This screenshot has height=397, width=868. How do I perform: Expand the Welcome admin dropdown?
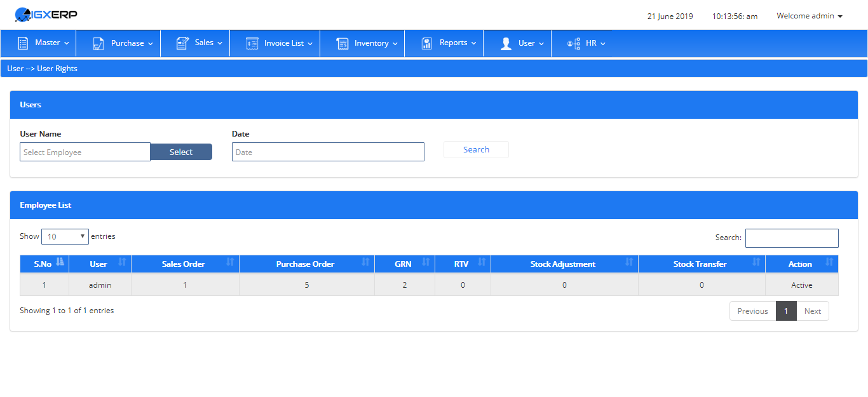[x=810, y=16]
